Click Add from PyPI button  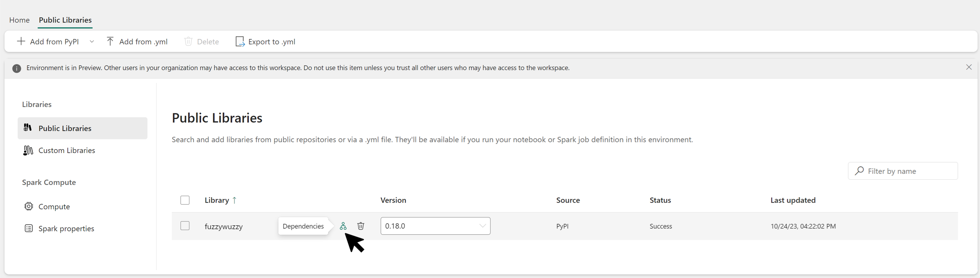coord(48,41)
